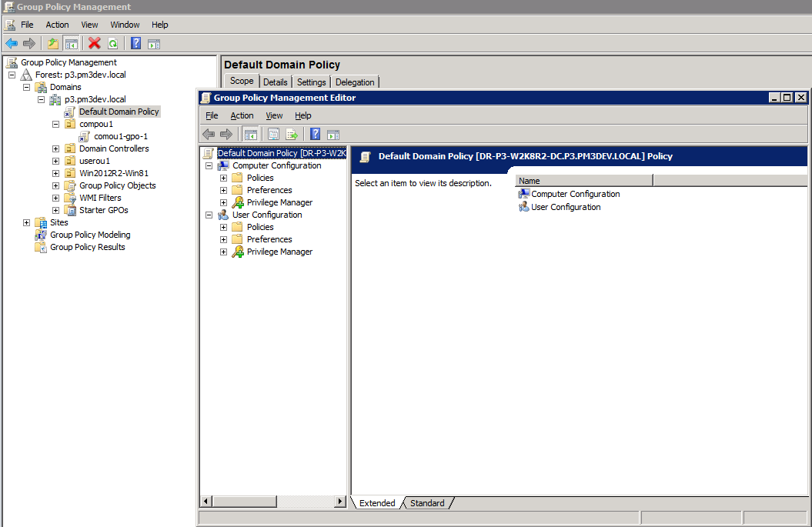
Task: Select Group Policy Management root node
Action: [x=69, y=62]
